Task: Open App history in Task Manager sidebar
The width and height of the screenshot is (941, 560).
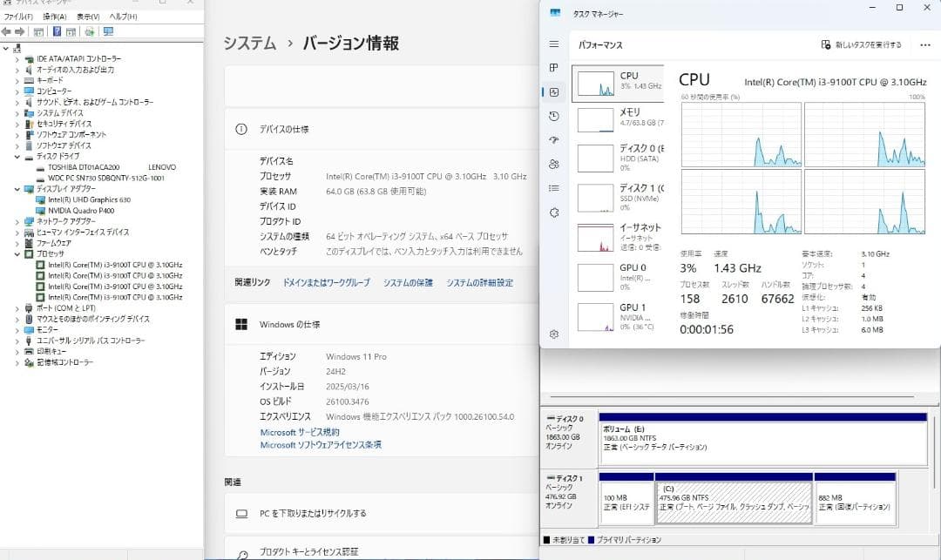Action: [552, 116]
